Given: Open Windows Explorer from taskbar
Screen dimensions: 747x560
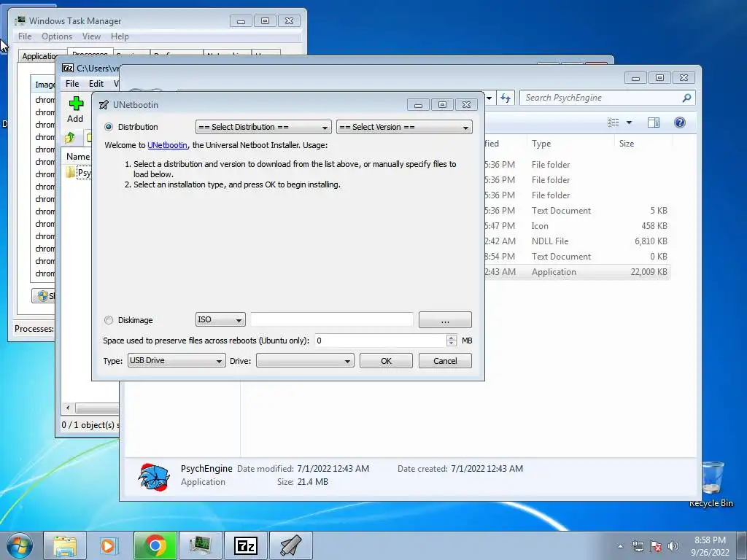Looking at the screenshot, I should [x=65, y=545].
